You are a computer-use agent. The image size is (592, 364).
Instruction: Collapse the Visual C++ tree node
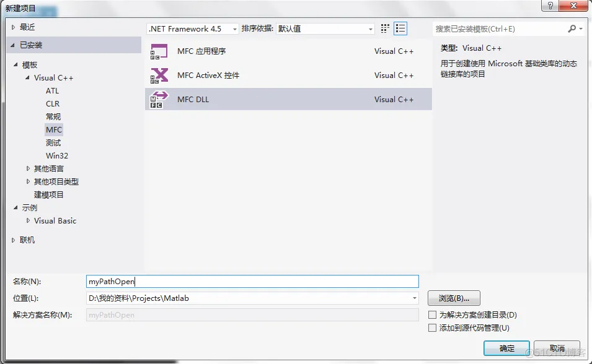point(27,78)
